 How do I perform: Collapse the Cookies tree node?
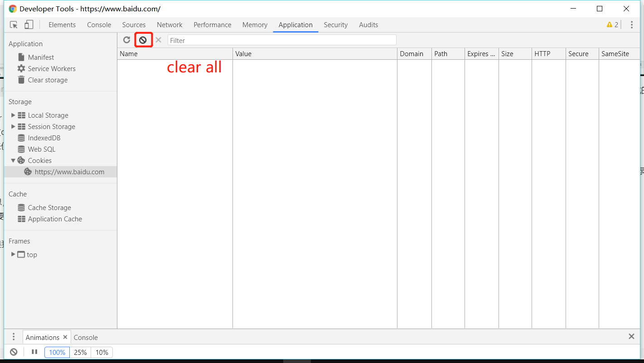(13, 161)
